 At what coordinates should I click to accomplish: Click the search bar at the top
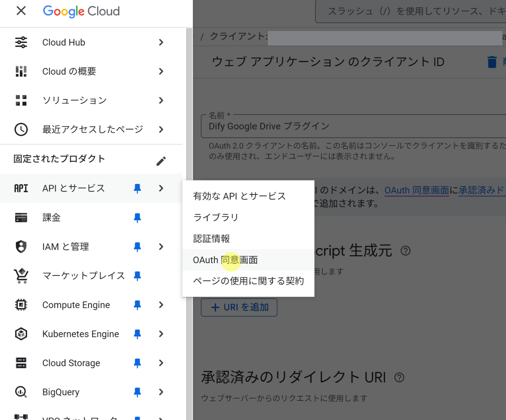[x=411, y=12]
